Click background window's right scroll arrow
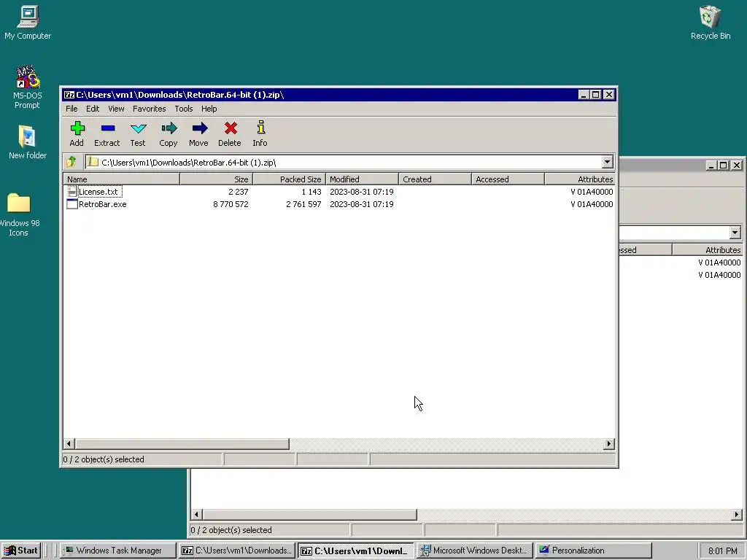This screenshot has height=560, width=747. (x=737, y=514)
